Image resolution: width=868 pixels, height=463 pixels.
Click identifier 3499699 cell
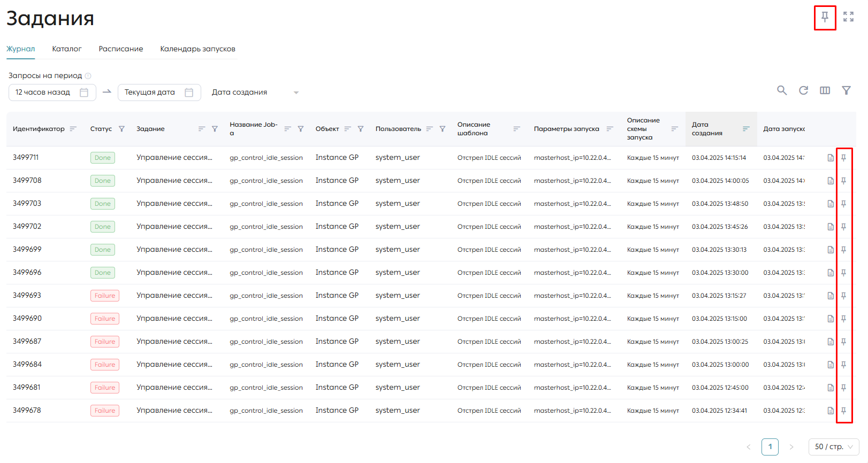pyautogui.click(x=27, y=250)
